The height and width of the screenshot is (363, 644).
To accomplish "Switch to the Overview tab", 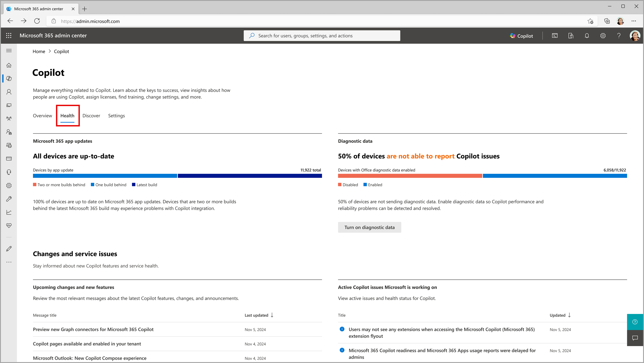I will click(43, 115).
